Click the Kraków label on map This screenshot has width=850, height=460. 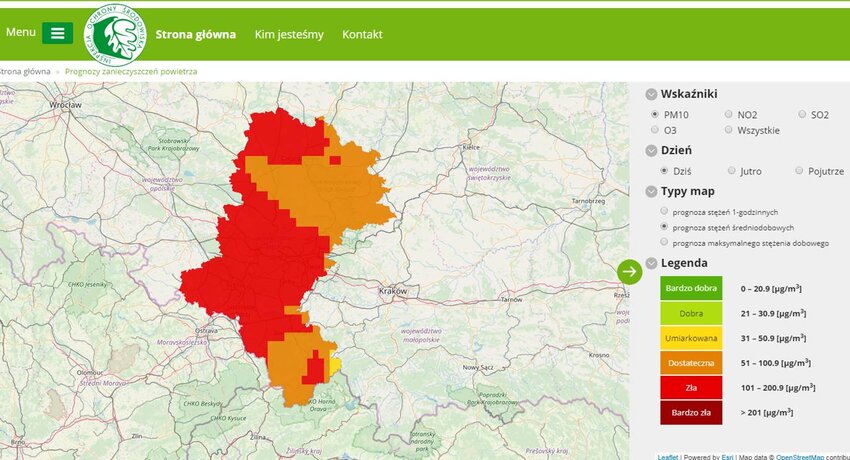pyautogui.click(x=393, y=291)
